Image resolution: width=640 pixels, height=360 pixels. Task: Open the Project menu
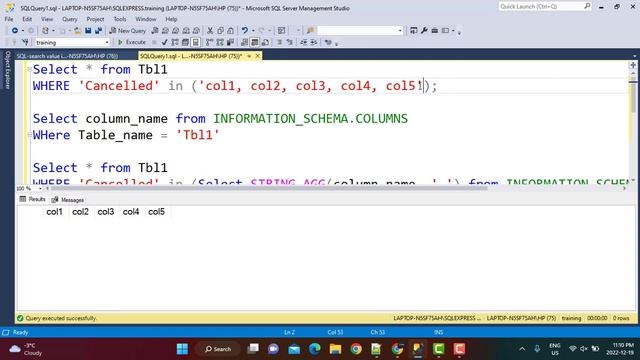click(95, 19)
